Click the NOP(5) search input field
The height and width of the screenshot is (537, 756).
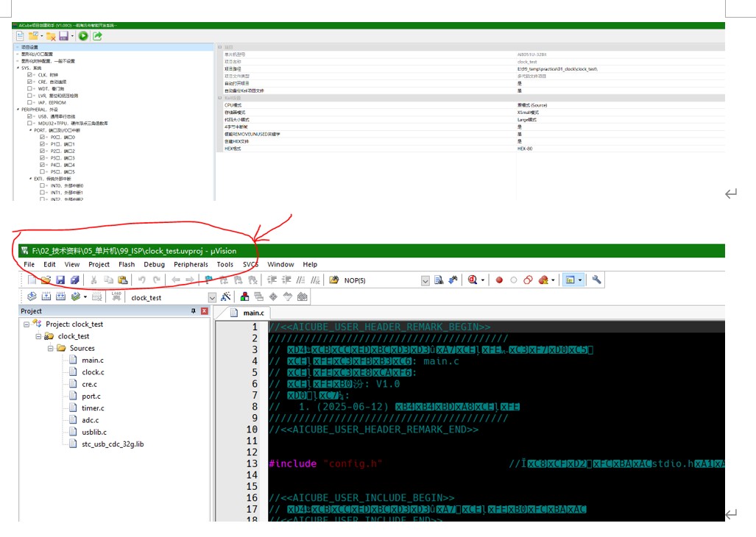(x=381, y=280)
